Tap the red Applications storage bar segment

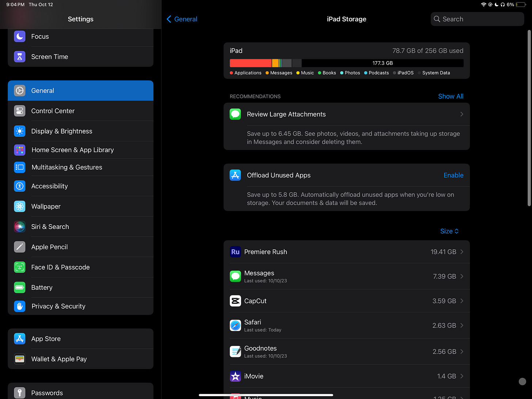(x=251, y=63)
